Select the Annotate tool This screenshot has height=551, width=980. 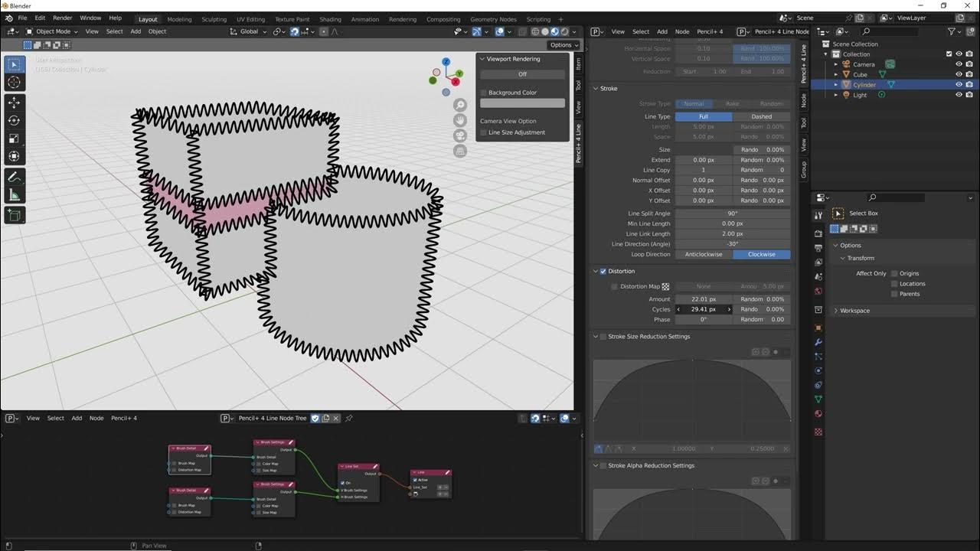(14, 177)
